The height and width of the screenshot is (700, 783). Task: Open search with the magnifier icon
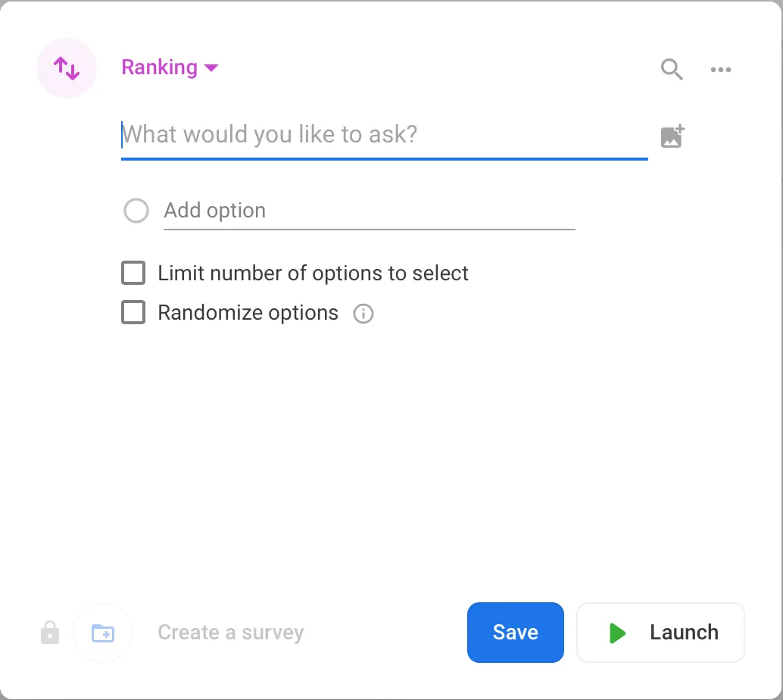[x=672, y=70]
